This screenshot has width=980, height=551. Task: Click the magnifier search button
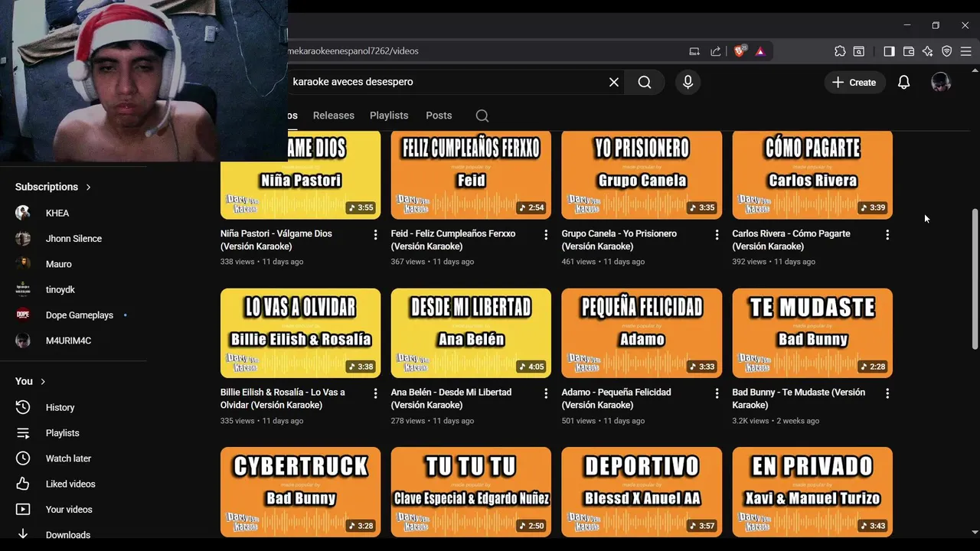coord(645,82)
